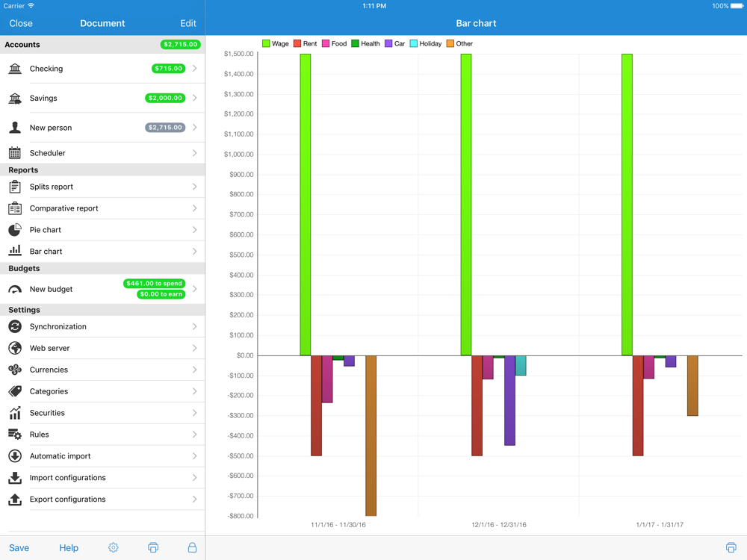Tap the $715.00 Checking balance badge
This screenshot has width=747, height=560.
point(168,69)
